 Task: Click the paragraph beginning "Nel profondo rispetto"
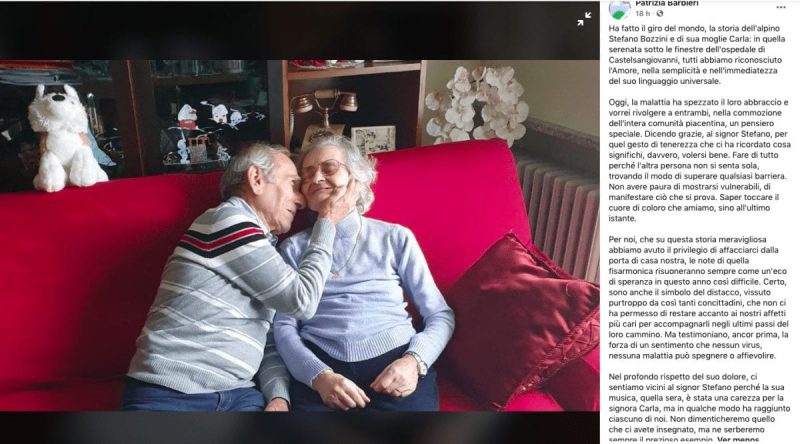[699, 408]
